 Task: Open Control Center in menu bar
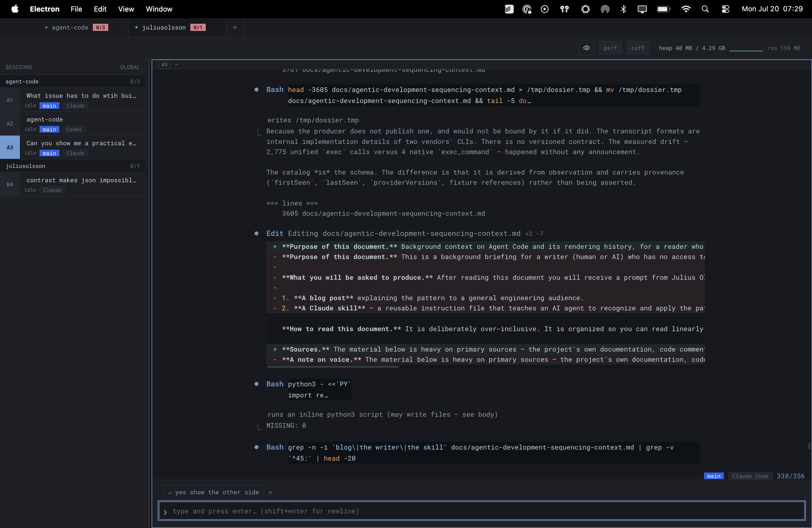[725, 9]
